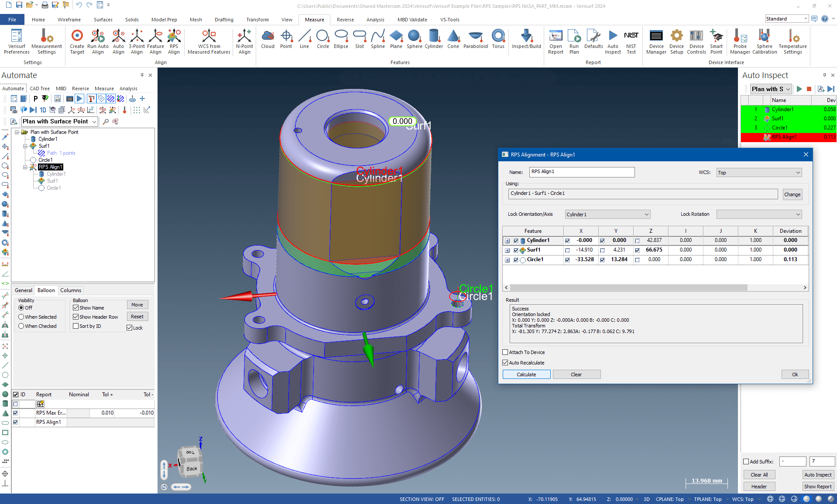Select the Ellipse feature tool
Screen dimensions: 837x504
(341, 39)
